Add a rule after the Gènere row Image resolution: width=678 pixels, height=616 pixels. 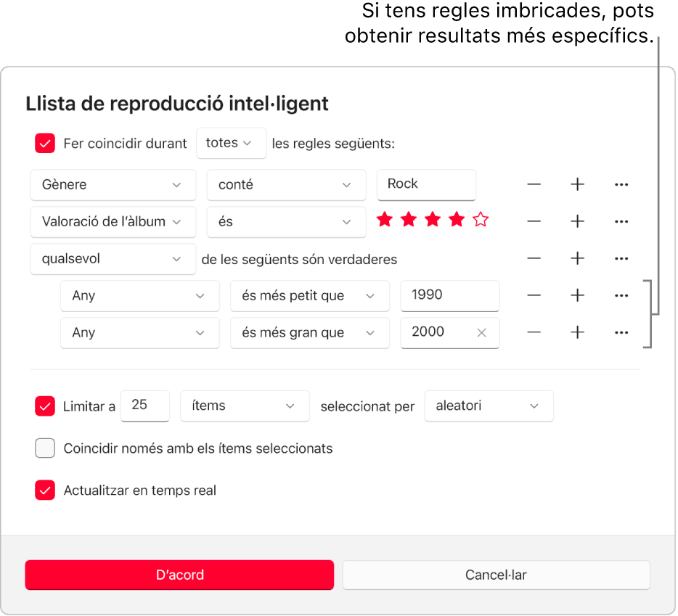click(x=577, y=184)
